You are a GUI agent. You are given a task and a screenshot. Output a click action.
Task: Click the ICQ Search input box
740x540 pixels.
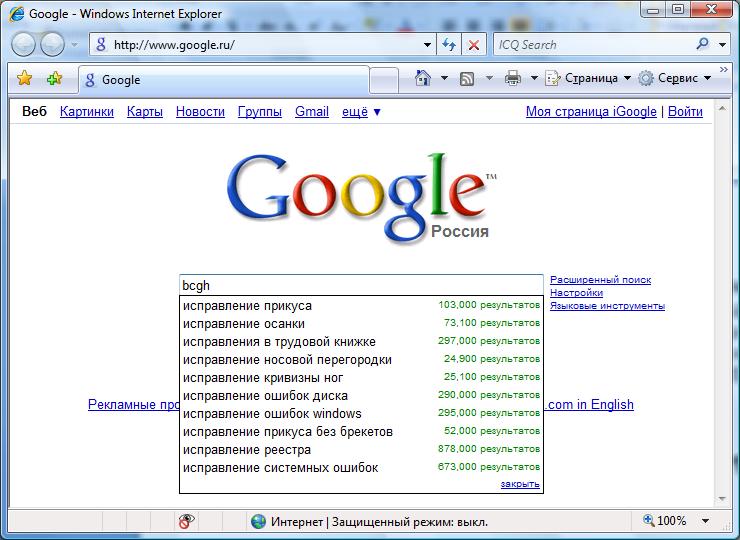pos(592,45)
